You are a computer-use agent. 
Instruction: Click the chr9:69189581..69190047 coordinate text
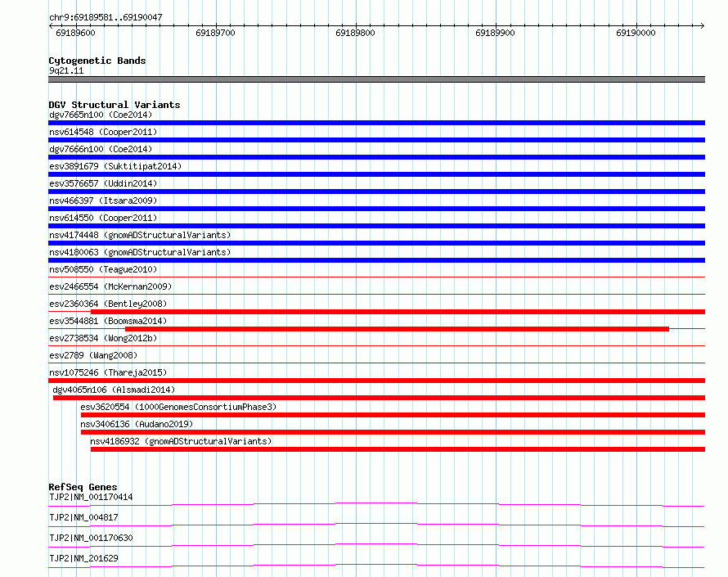click(x=106, y=17)
